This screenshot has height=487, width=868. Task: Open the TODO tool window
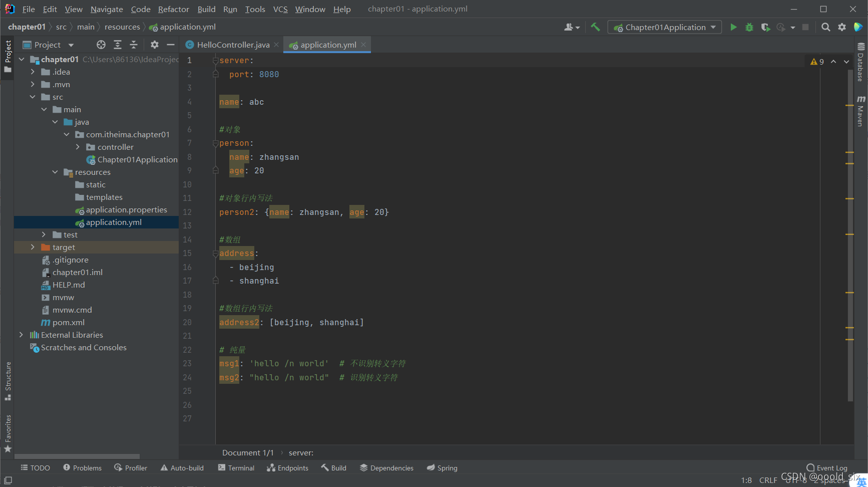pyautogui.click(x=35, y=468)
